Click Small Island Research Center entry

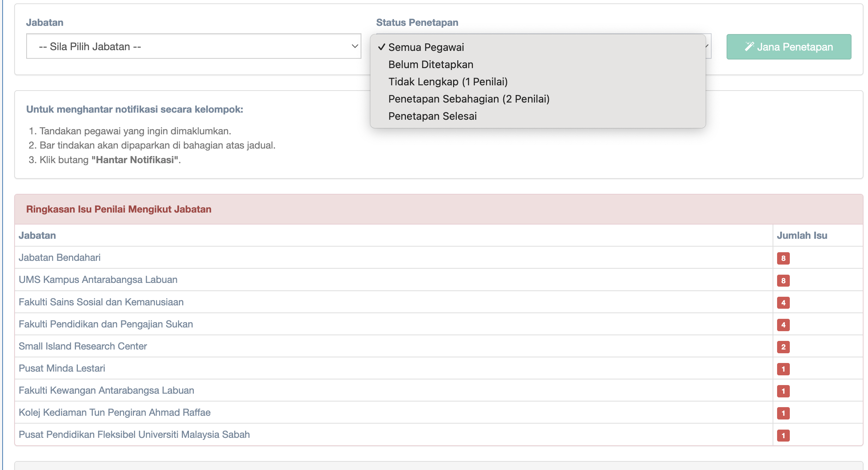tap(83, 346)
